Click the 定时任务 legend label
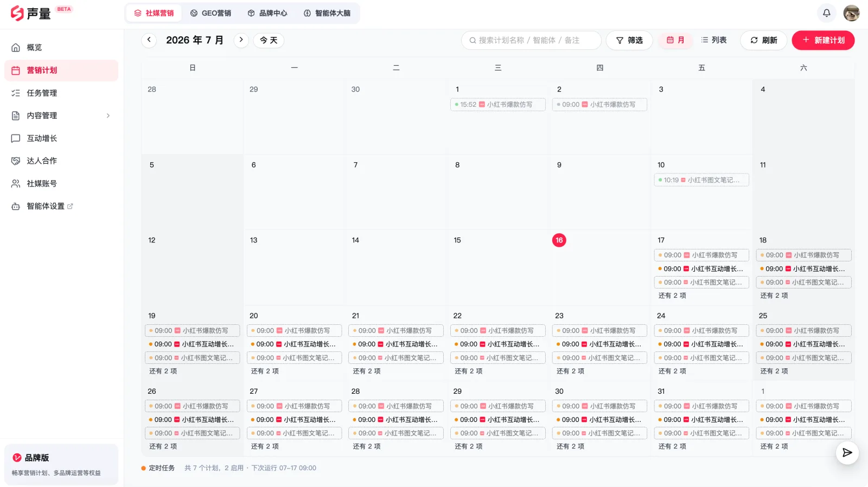 click(x=162, y=468)
